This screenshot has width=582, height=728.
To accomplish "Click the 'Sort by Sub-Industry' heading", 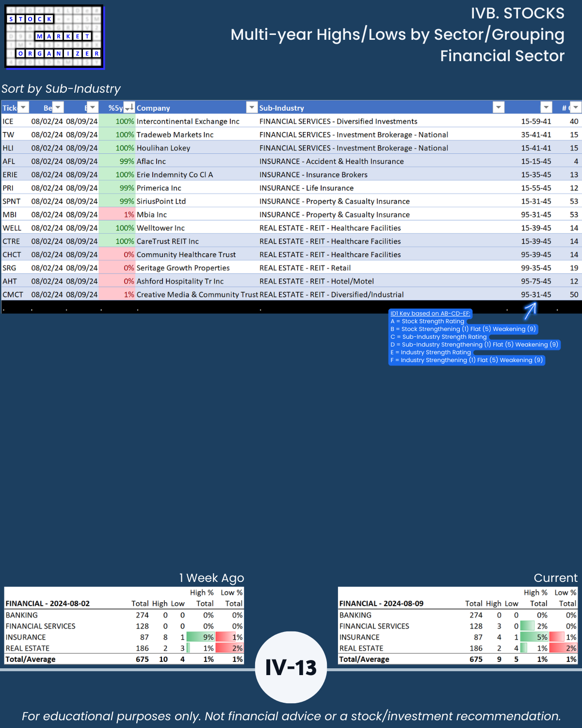I will [61, 89].
